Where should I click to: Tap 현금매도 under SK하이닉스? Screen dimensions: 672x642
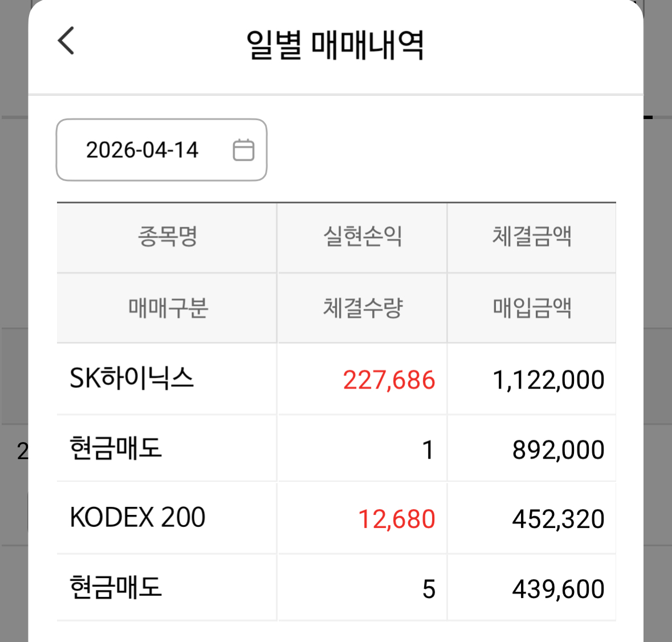pyautogui.click(x=116, y=448)
